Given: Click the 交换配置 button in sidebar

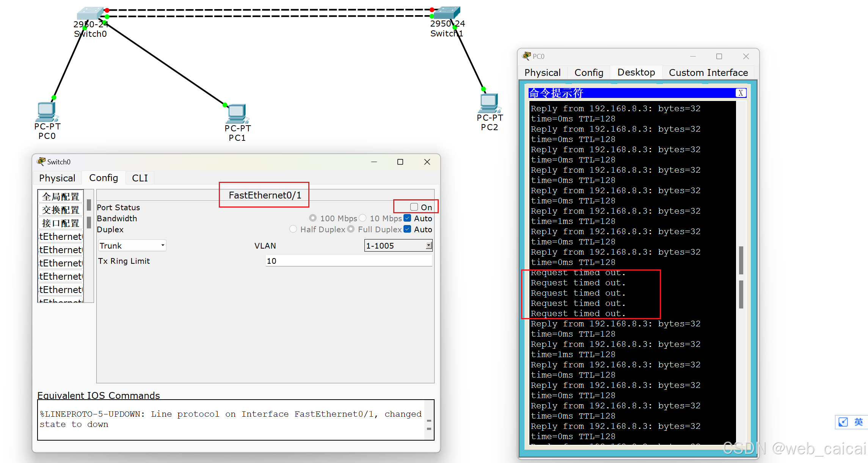Looking at the screenshot, I should (x=61, y=210).
